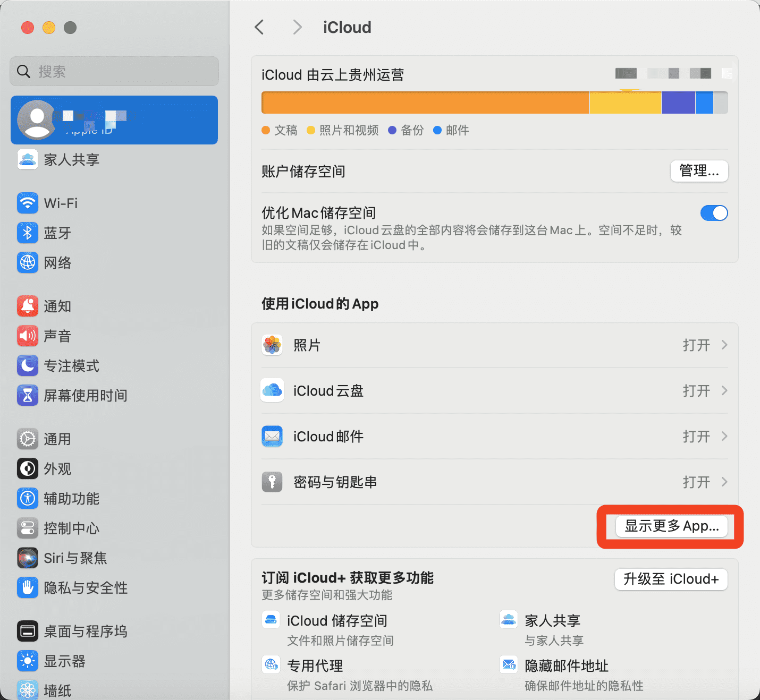Click the Control Center (控制中心) icon
The image size is (760, 700).
click(x=28, y=528)
